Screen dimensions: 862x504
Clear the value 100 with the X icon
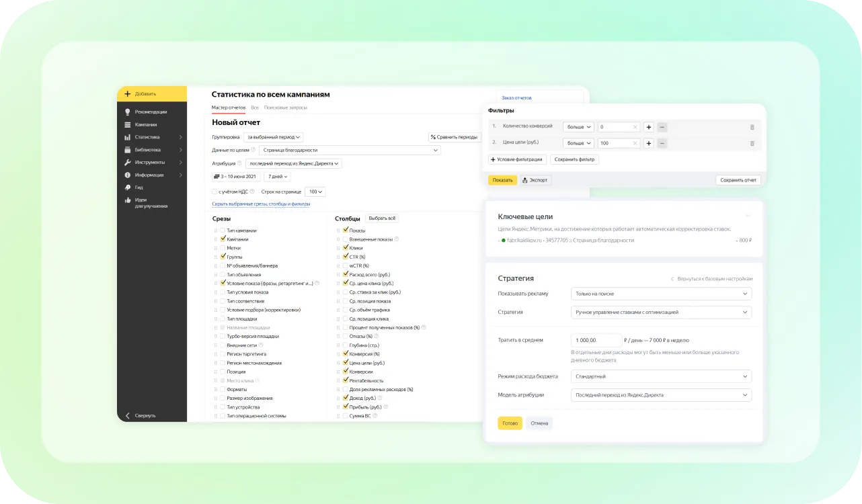(635, 143)
